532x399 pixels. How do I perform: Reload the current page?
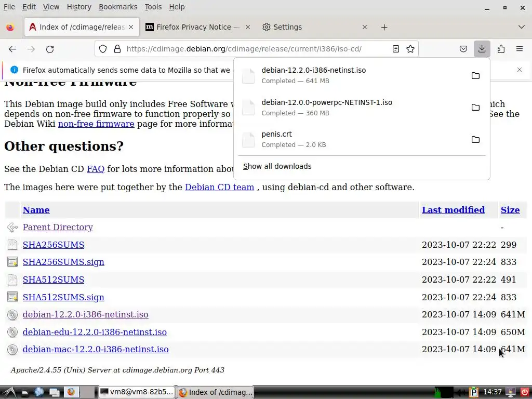pyautogui.click(x=50, y=49)
